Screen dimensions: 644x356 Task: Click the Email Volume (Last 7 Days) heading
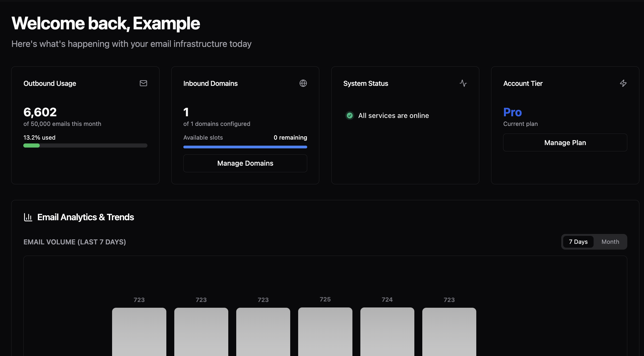pos(75,242)
